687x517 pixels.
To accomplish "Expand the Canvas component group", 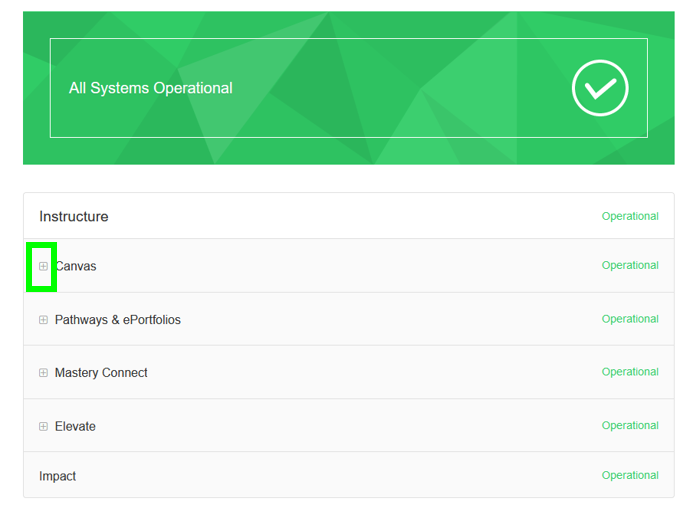I will [x=43, y=266].
